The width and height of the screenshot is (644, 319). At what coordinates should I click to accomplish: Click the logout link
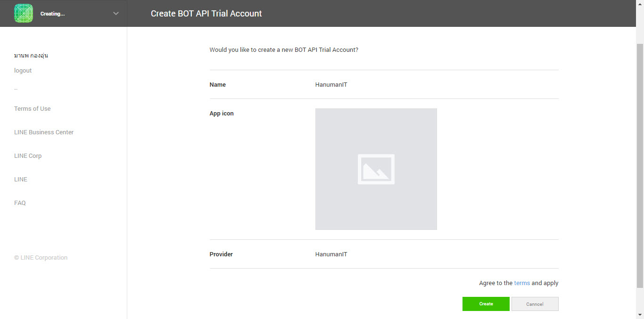[x=23, y=71]
